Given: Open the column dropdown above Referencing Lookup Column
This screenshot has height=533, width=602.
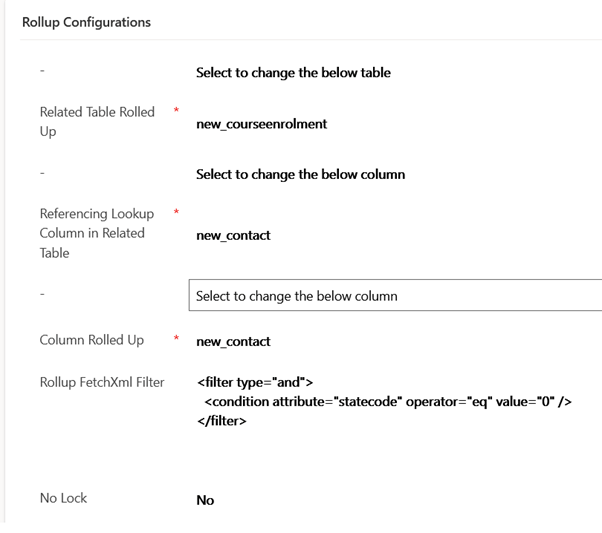Looking at the screenshot, I should point(300,175).
